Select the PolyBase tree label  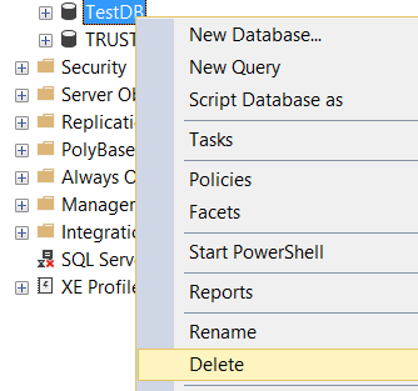(x=98, y=150)
